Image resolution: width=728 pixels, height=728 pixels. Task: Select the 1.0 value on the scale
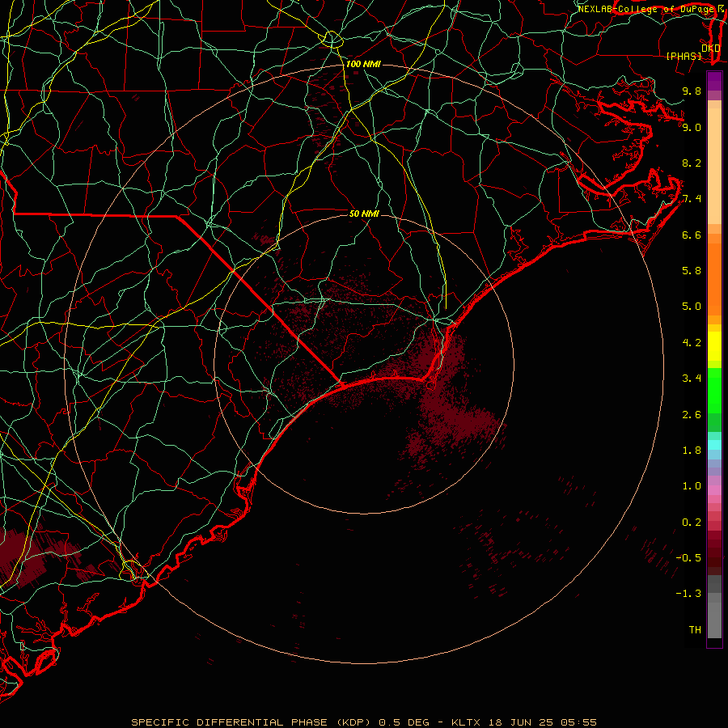[x=692, y=486]
